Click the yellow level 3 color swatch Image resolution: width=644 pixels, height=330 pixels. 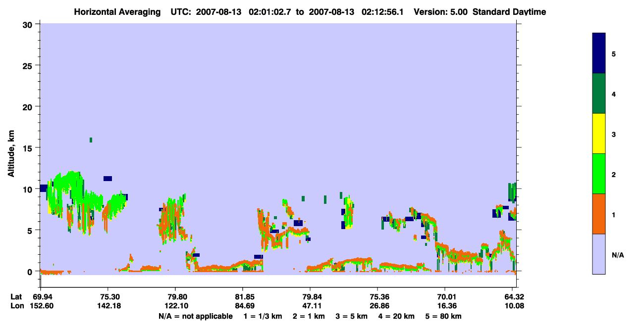(599, 134)
